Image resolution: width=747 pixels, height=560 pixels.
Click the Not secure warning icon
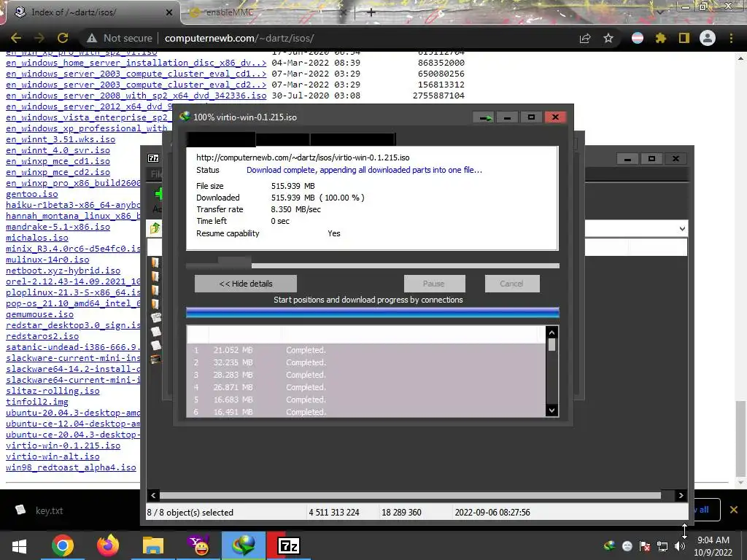92,38
